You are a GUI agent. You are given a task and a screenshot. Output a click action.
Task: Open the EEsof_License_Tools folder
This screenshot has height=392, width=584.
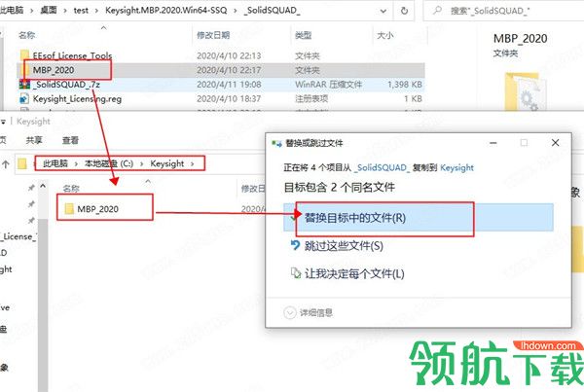tap(72, 55)
